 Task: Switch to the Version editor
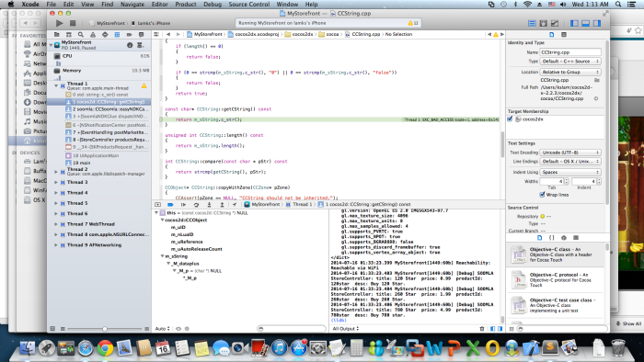pos(555,23)
